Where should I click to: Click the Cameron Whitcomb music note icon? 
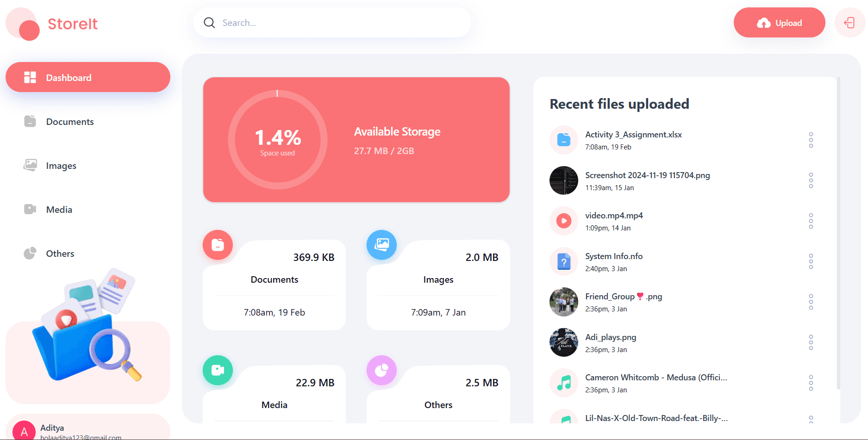point(563,383)
